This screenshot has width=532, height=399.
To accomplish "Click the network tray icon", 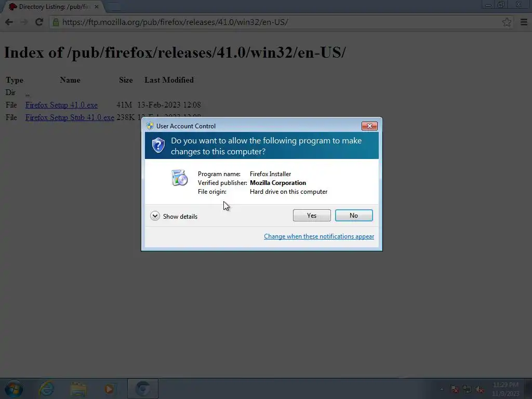I will (x=467, y=389).
